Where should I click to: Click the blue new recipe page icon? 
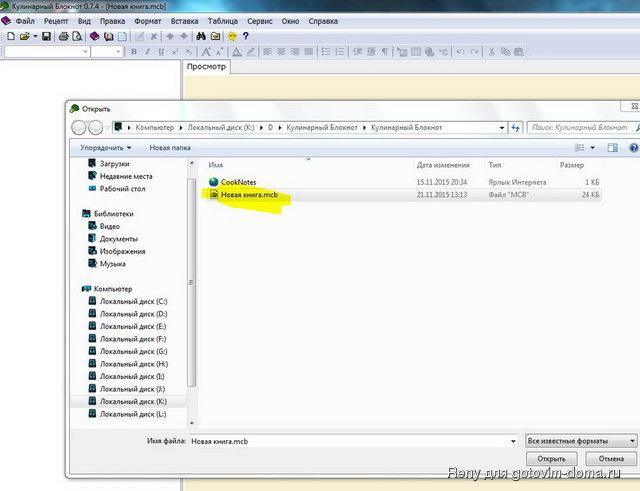tap(122, 36)
